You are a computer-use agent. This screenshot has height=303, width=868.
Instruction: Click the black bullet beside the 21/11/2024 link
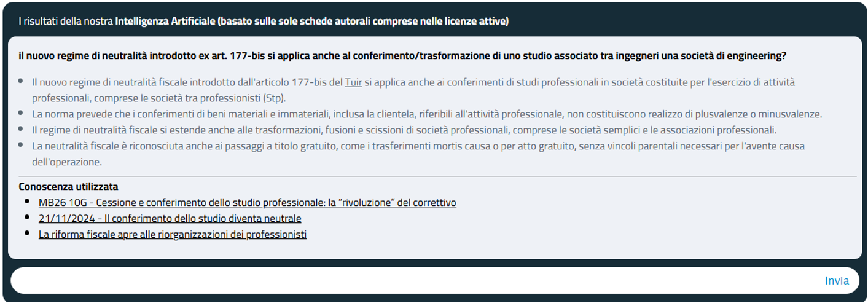point(27,218)
